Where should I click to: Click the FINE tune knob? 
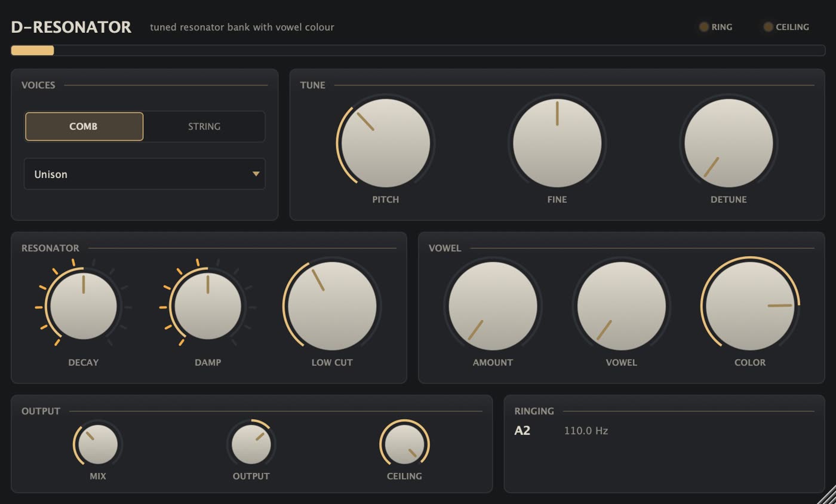(x=557, y=143)
